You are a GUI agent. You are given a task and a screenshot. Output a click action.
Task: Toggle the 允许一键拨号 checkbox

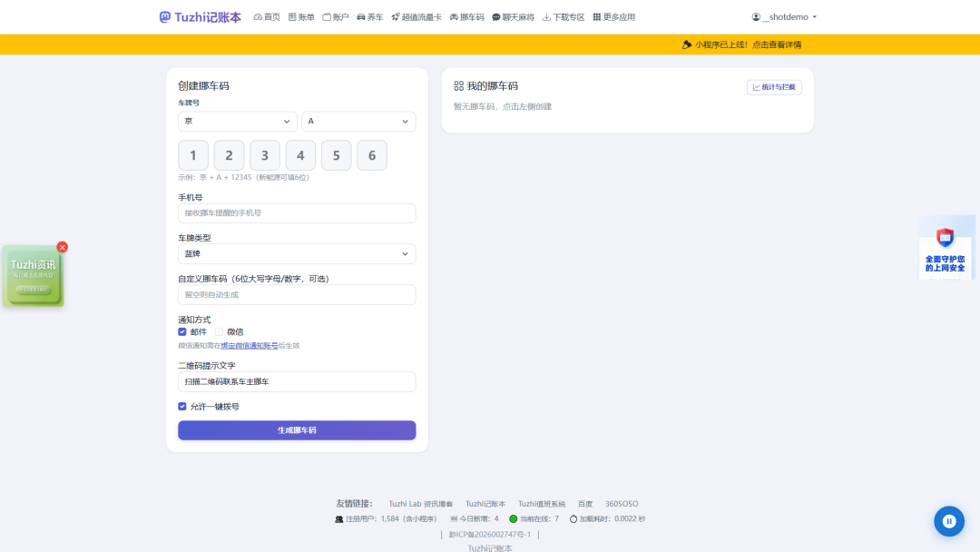(181, 407)
